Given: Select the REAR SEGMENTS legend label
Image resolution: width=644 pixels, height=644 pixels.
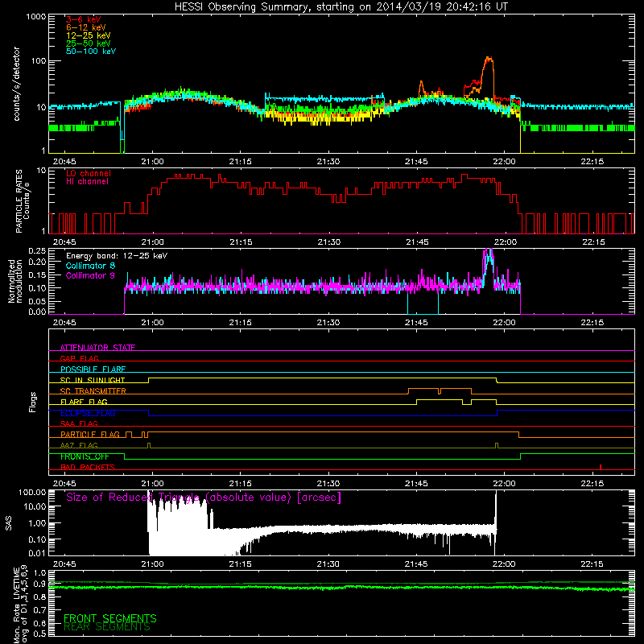Looking at the screenshot, I should (x=107, y=627).
